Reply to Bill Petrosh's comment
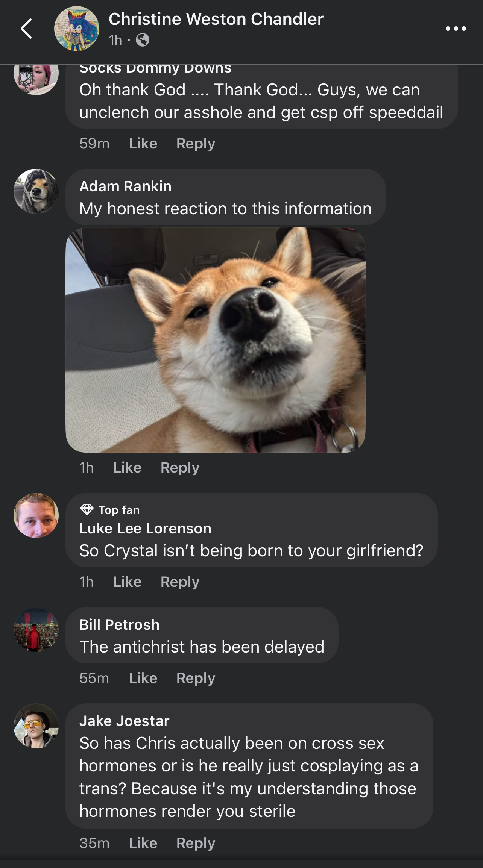Screen dimensions: 483x868 [x=196, y=678]
